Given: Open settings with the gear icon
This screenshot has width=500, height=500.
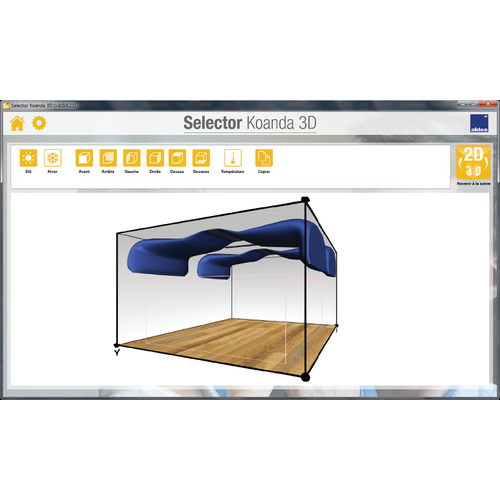Looking at the screenshot, I should [x=39, y=123].
